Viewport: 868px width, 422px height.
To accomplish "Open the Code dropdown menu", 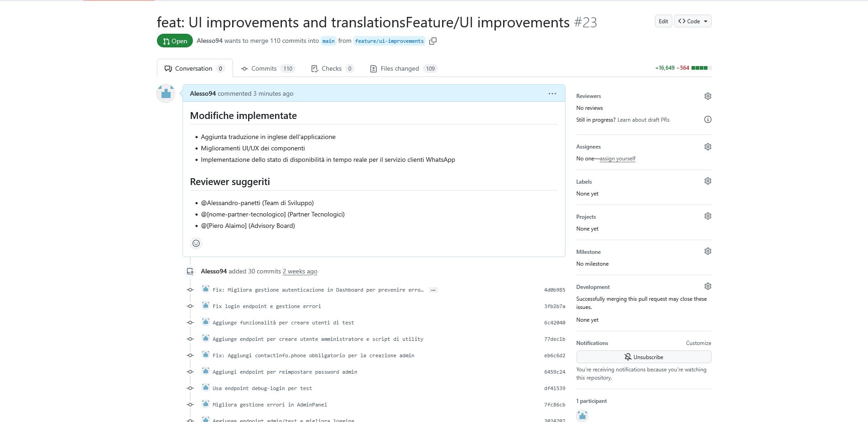I will [x=692, y=21].
